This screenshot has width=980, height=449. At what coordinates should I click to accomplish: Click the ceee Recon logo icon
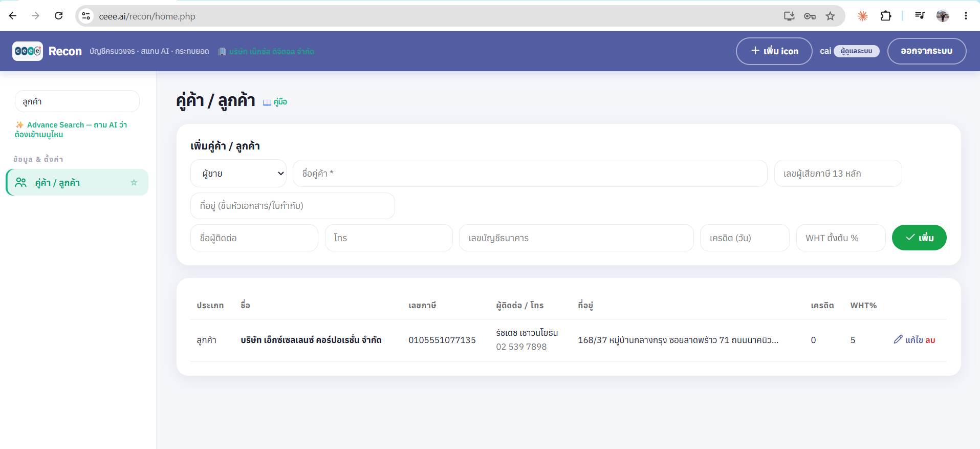[x=28, y=51]
